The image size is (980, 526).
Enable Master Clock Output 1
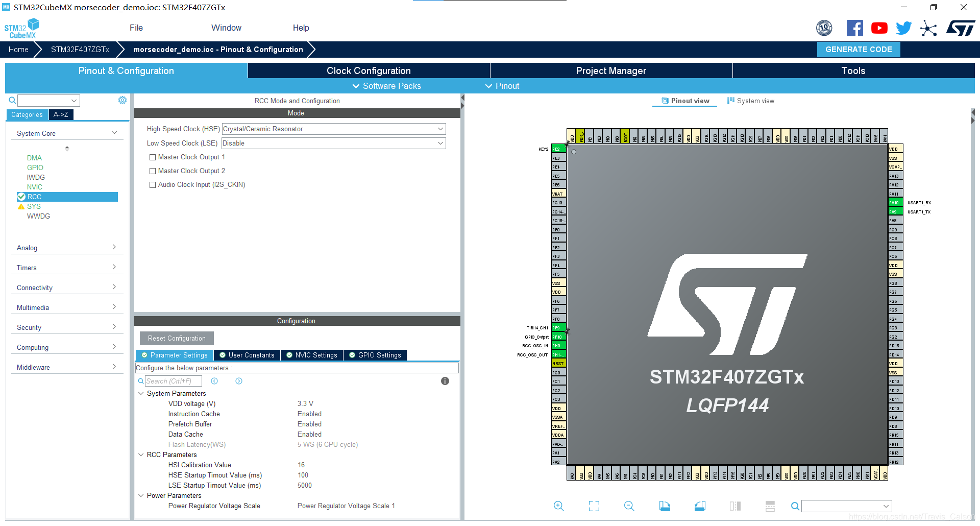[x=153, y=157]
